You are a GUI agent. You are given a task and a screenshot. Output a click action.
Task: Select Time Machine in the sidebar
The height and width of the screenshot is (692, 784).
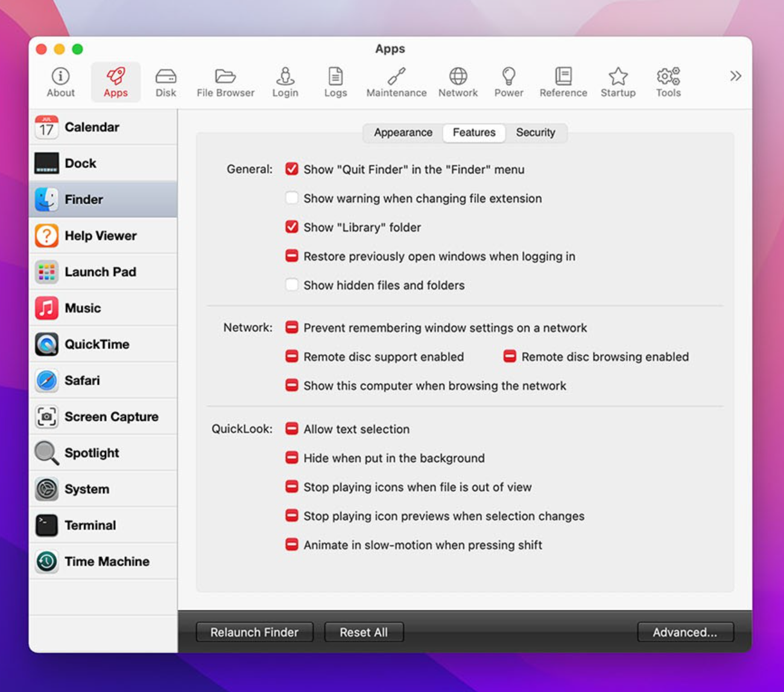tap(103, 562)
